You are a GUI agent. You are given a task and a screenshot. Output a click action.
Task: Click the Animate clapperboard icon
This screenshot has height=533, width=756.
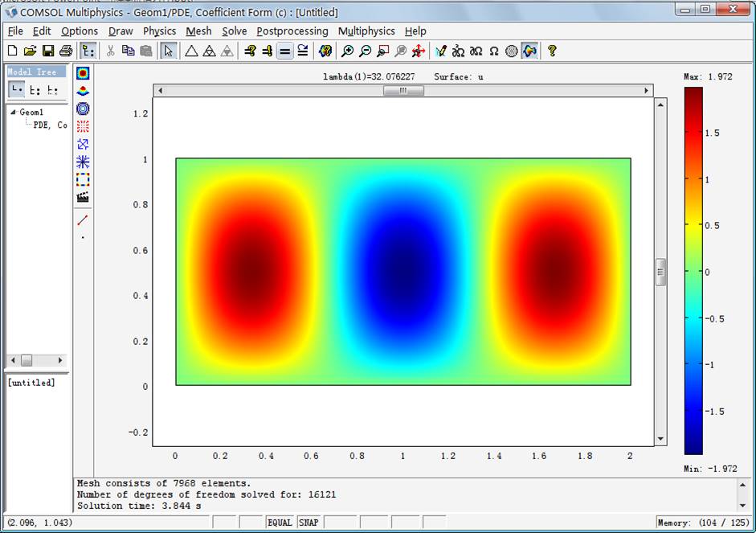pyautogui.click(x=83, y=197)
